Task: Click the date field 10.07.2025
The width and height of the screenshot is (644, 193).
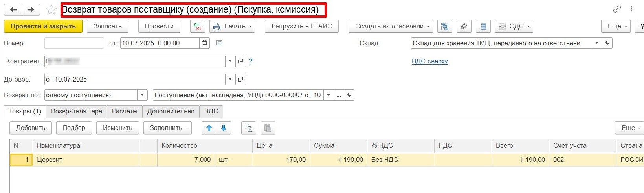Action: click(160, 43)
